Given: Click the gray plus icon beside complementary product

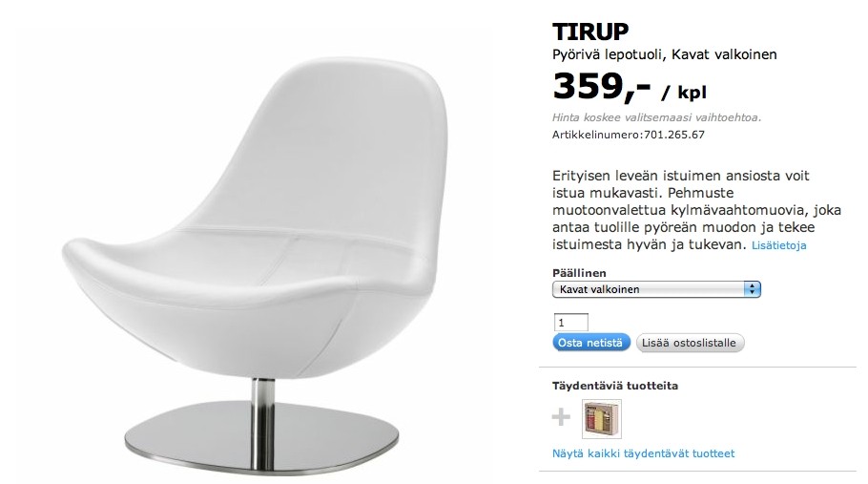Looking at the screenshot, I should tap(561, 417).
